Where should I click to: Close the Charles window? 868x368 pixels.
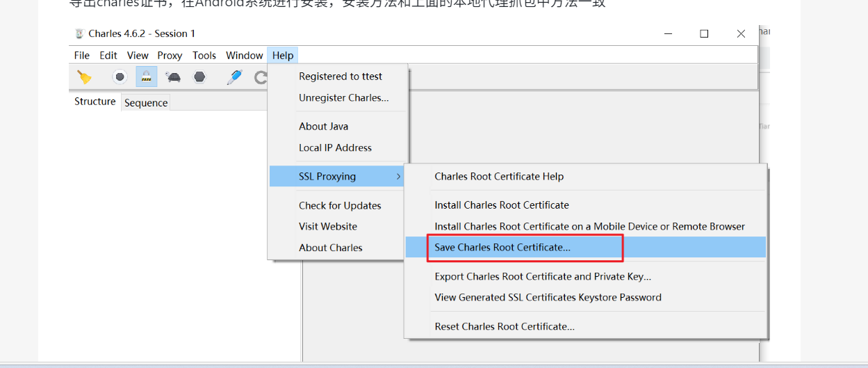[741, 33]
